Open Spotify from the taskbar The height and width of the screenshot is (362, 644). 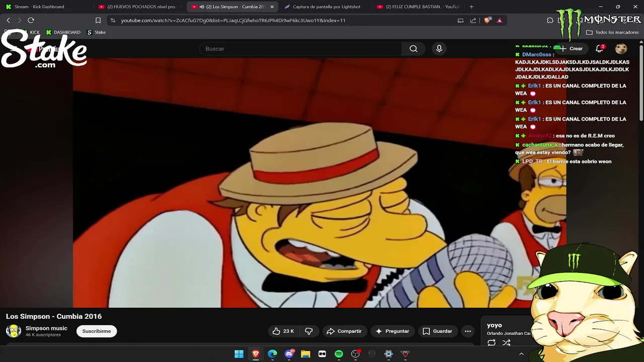pyautogui.click(x=339, y=354)
